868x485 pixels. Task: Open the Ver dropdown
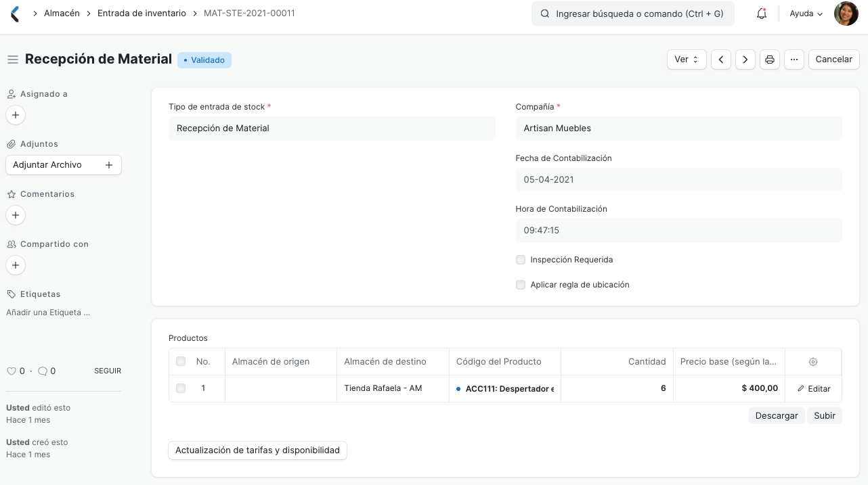click(x=687, y=60)
